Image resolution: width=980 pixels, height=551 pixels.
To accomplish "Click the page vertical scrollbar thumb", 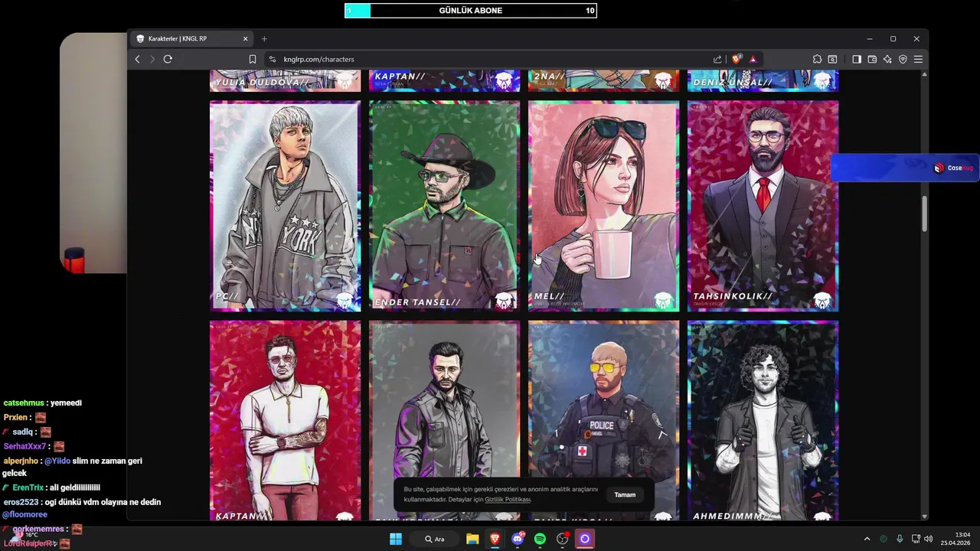I will click(x=924, y=214).
